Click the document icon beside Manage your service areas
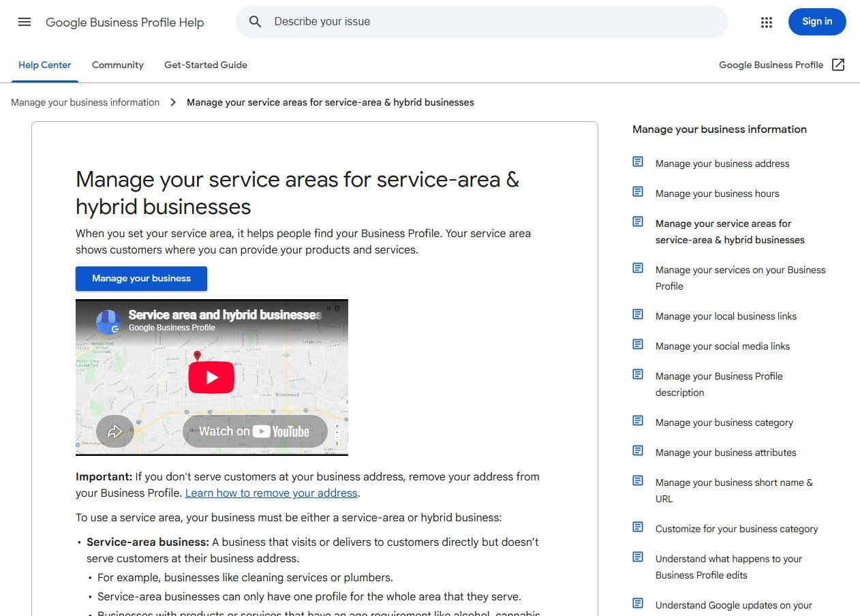Screen dimensions: 860x616 click(638, 222)
